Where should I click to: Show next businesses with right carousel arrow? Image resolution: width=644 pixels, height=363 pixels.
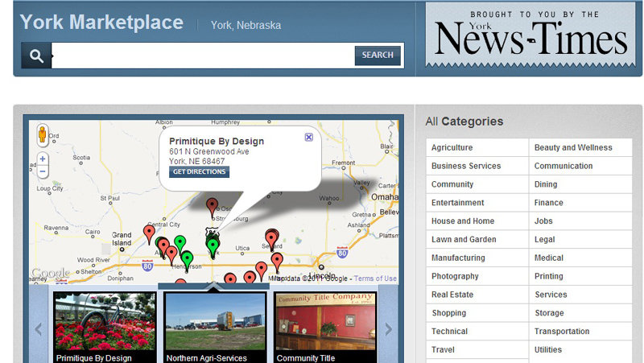tap(388, 328)
